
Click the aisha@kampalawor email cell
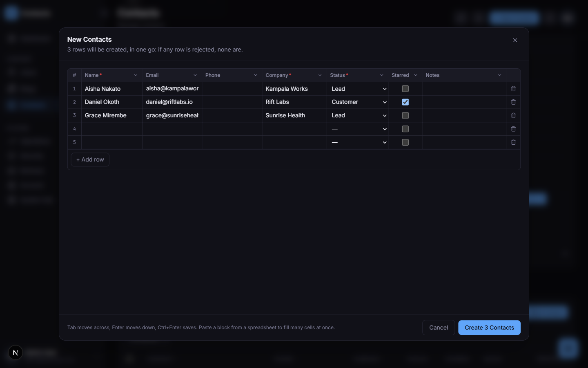(172, 89)
